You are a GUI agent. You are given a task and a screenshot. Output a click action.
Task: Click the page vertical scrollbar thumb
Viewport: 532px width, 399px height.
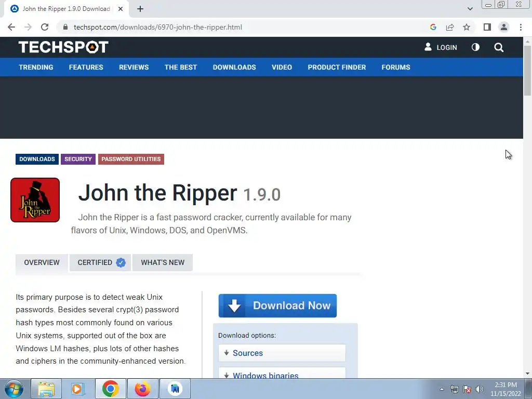pyautogui.click(x=527, y=70)
